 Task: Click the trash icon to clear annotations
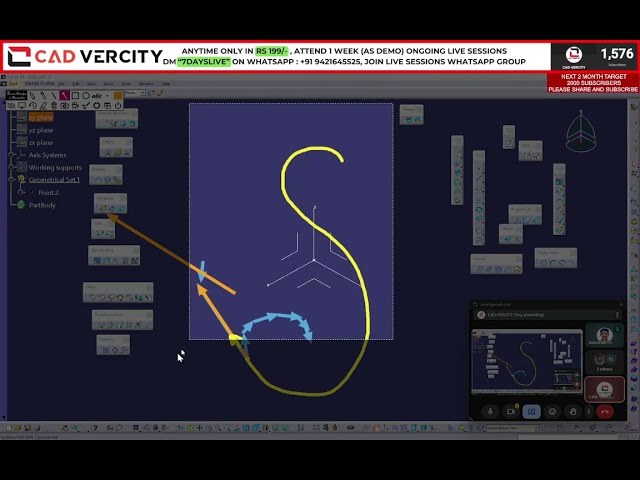pos(54,106)
